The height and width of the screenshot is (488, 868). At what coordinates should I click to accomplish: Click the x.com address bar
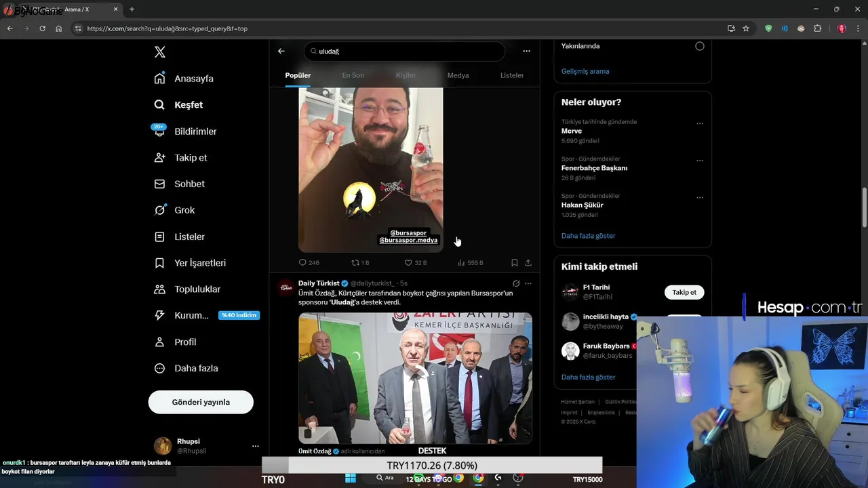(x=400, y=28)
